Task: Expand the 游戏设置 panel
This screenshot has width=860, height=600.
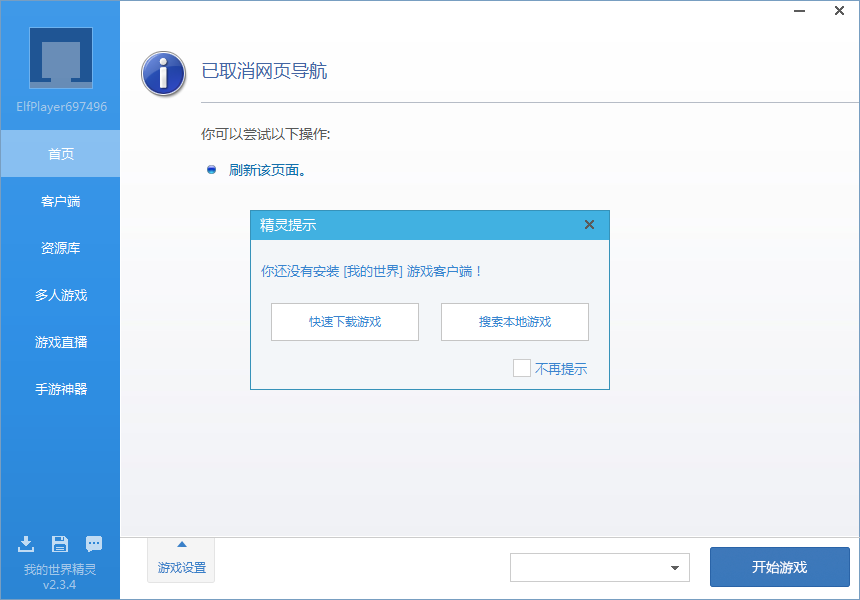Action: coord(181,558)
